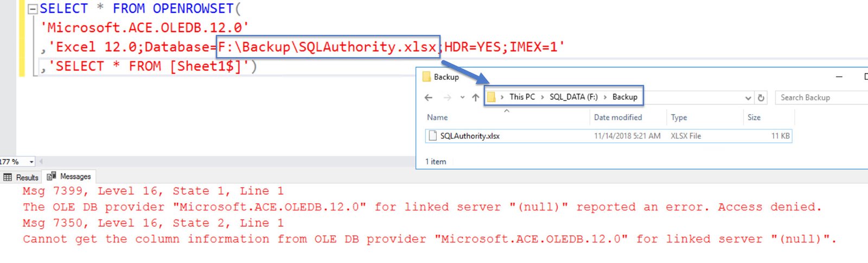This screenshot has height=263, width=868.
Task: Open the 177 % zoom dropdown
Action: pos(31,162)
